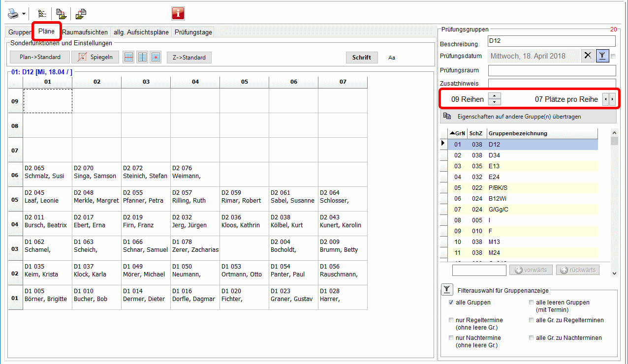
Task: Click the Prüfungsraum input field
Action: tap(551, 70)
